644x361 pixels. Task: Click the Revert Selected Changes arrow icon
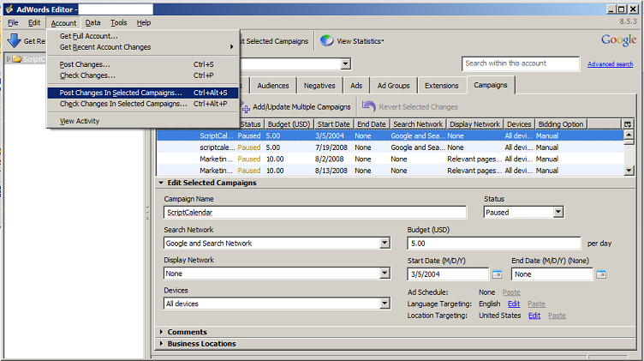[368, 106]
